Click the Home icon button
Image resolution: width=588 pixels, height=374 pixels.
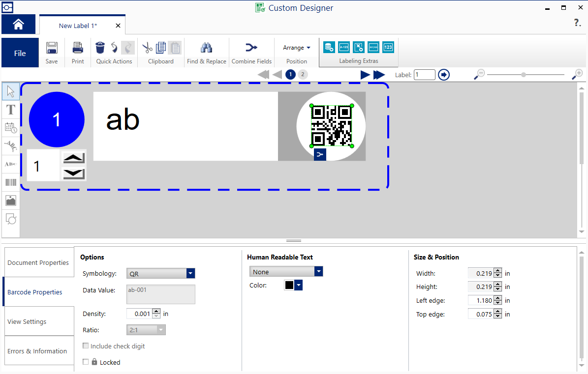pyautogui.click(x=18, y=25)
